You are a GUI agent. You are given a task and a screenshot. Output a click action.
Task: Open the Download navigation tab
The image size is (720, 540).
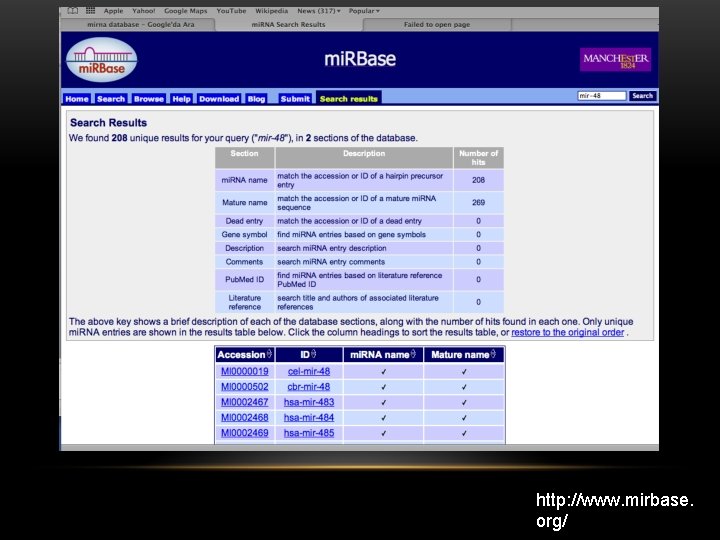point(219,99)
